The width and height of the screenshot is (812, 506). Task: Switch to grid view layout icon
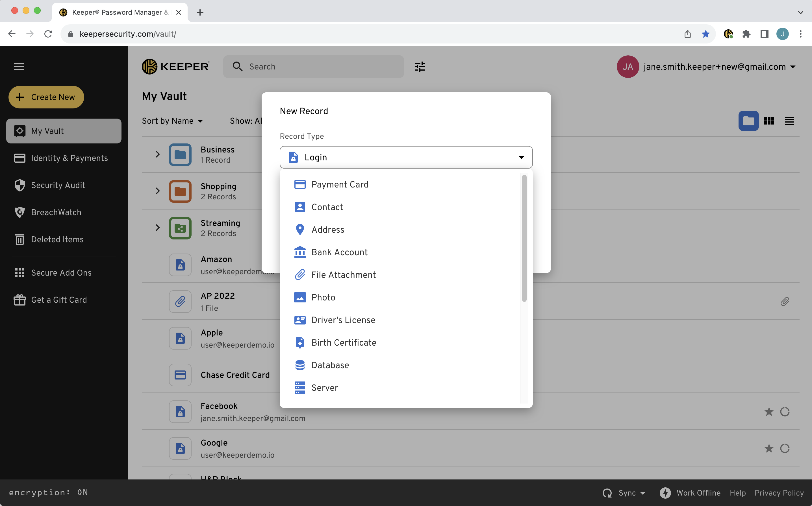click(769, 121)
